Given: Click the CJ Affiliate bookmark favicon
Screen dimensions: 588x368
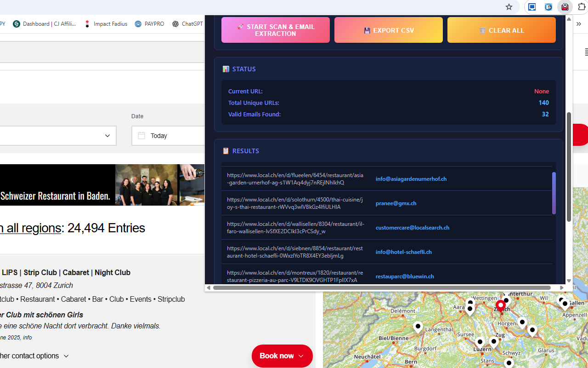Looking at the screenshot, I should 17,24.
